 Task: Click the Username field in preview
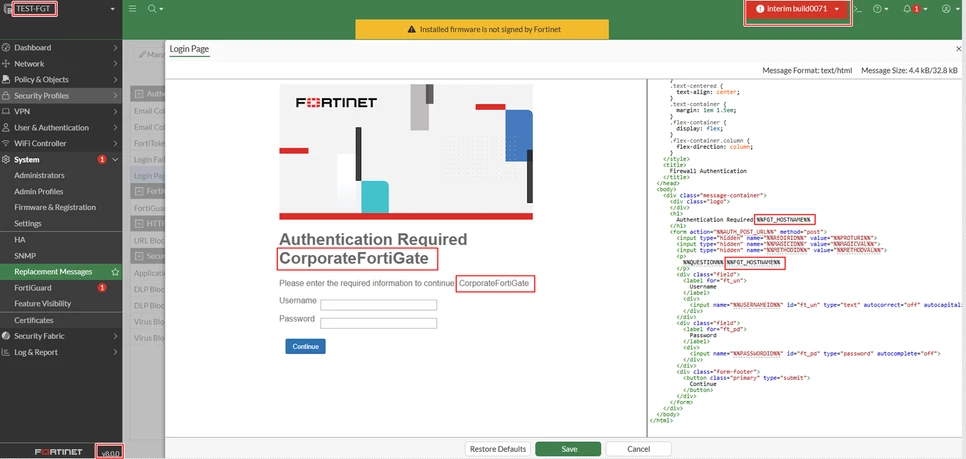[x=378, y=305]
